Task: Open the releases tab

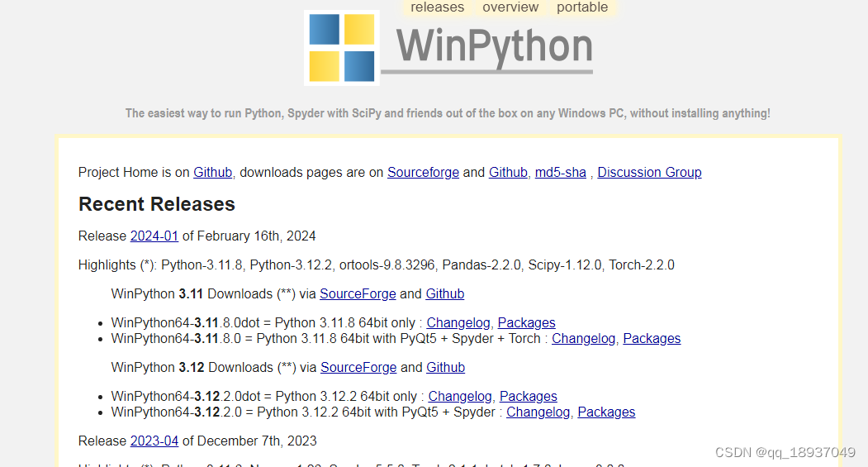Action: coord(438,7)
